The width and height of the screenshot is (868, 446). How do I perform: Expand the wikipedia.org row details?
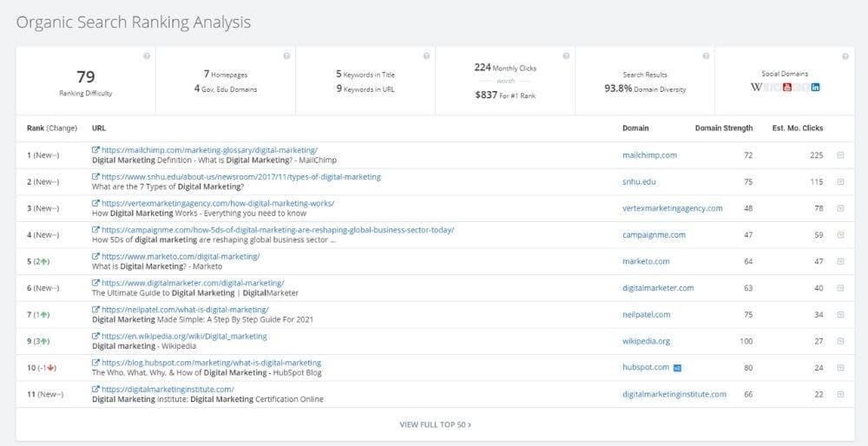840,341
